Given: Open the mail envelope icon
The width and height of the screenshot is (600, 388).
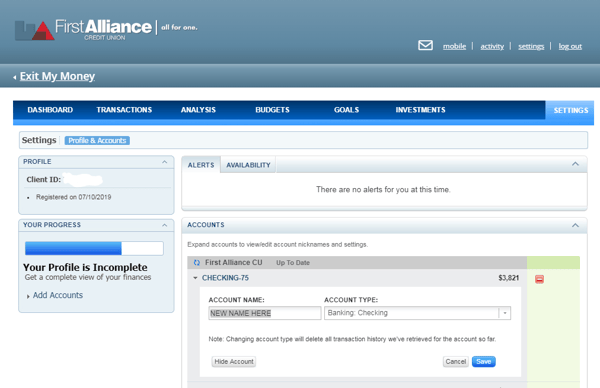Looking at the screenshot, I should 425,46.
